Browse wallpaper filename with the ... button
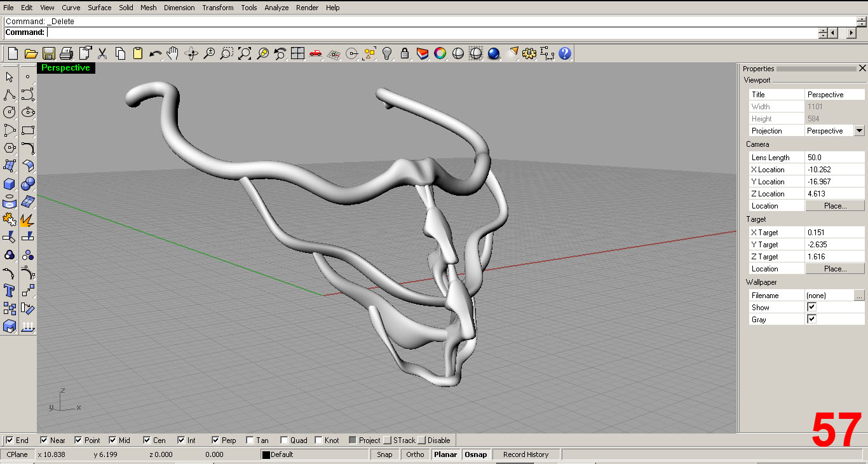 coord(859,295)
